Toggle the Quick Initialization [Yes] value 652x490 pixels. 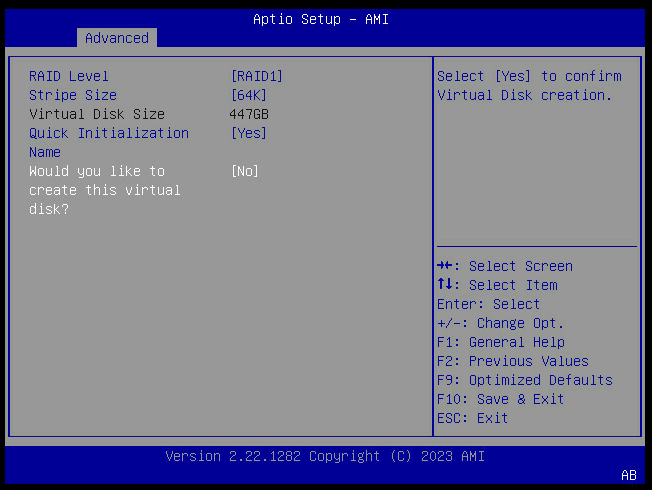pos(249,133)
